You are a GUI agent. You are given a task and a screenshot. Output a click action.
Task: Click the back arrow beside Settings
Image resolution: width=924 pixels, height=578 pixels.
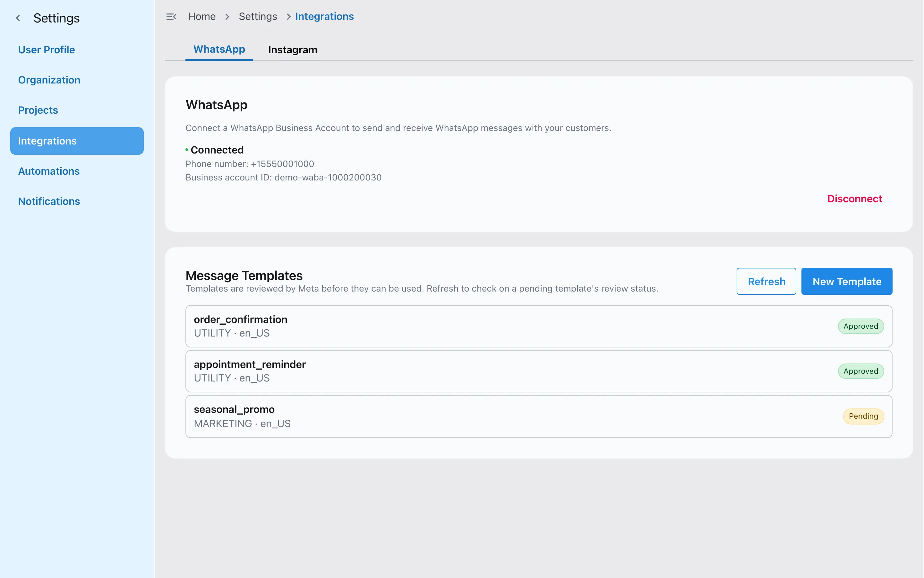coord(18,18)
